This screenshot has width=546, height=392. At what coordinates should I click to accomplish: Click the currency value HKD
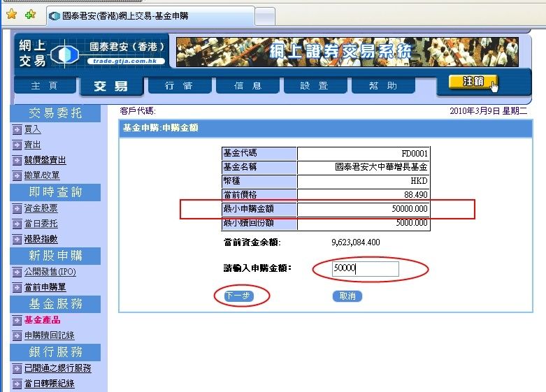pos(419,181)
